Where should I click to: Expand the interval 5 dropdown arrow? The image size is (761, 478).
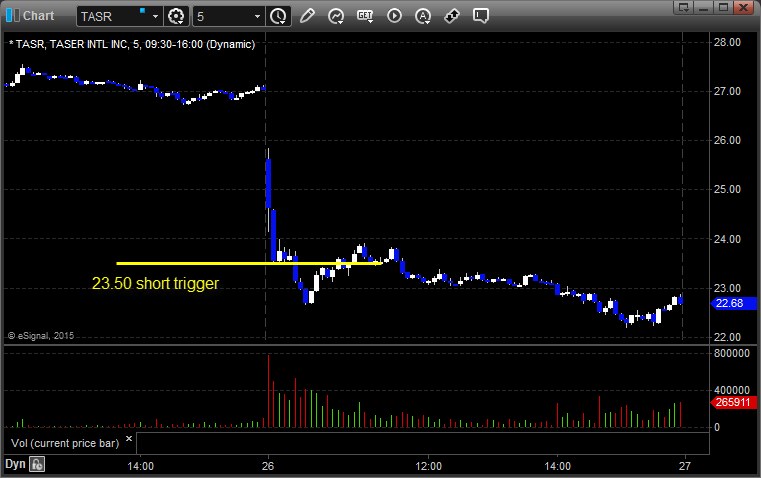pyautogui.click(x=257, y=16)
